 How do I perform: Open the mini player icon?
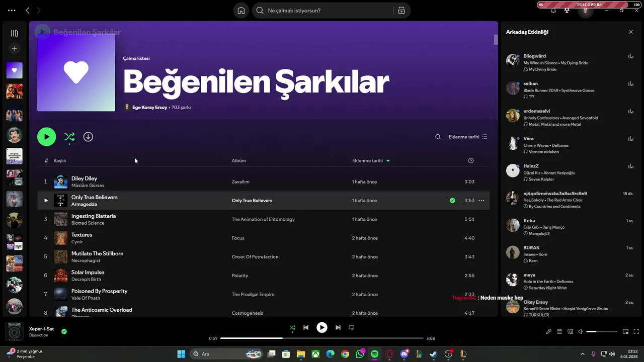click(x=626, y=331)
